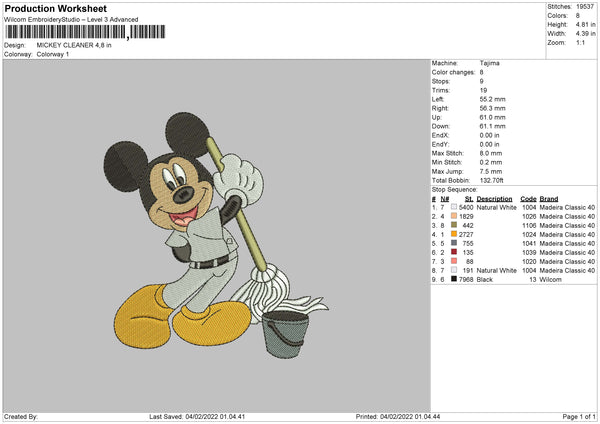Click thread code 1024 in row 4
The image size is (600, 424).
529,235
